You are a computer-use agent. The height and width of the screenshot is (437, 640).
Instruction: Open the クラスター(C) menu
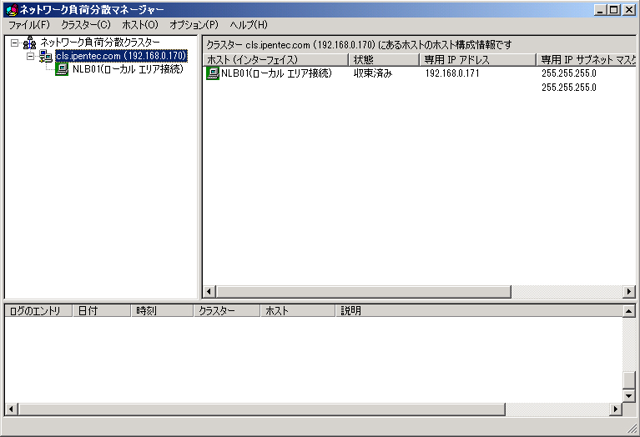[x=86, y=25]
